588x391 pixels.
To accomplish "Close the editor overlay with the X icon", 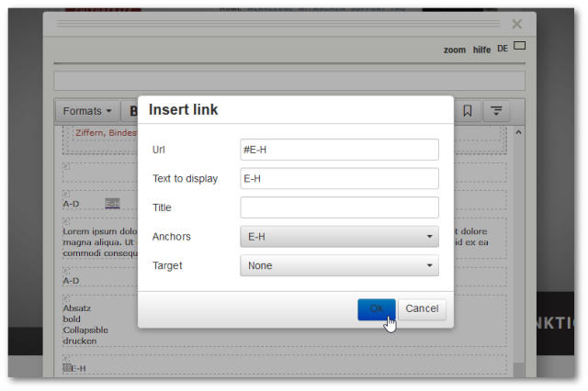I will (516, 25).
